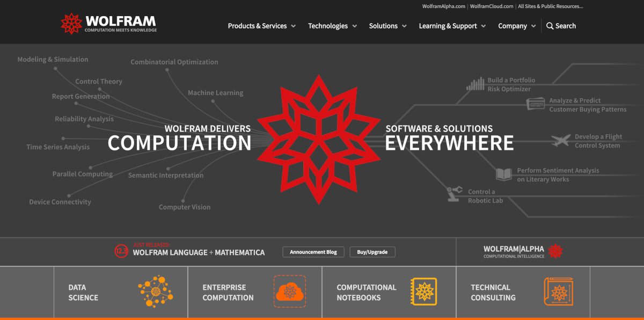
Task: Visit the WolframAlpha.com link
Action: (444, 6)
